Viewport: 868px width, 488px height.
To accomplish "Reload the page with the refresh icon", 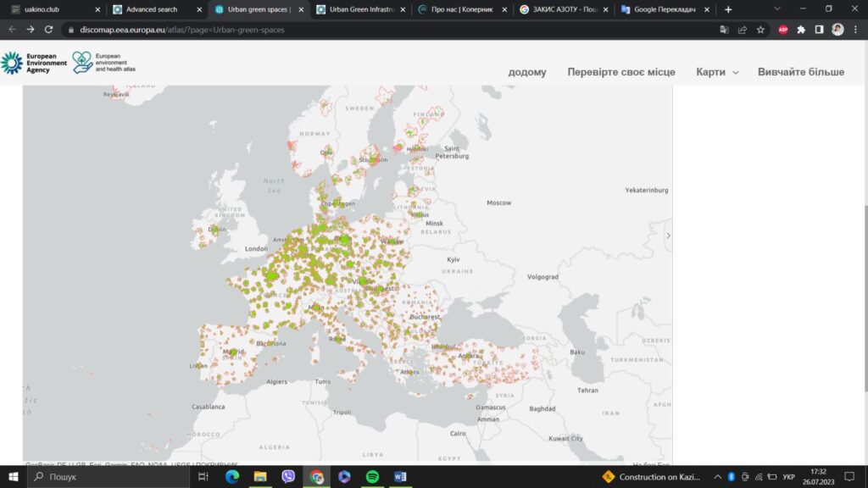I will (48, 29).
